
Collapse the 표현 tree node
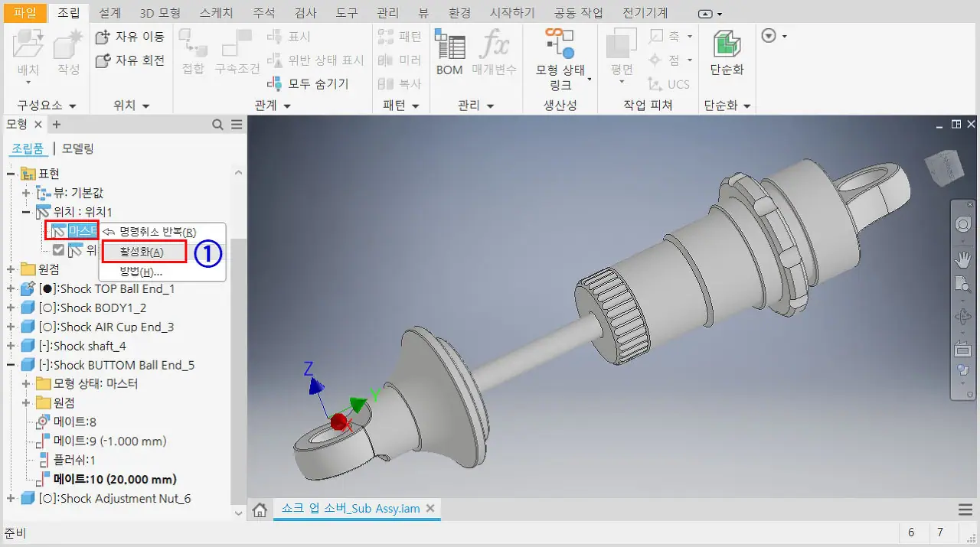pos(11,174)
